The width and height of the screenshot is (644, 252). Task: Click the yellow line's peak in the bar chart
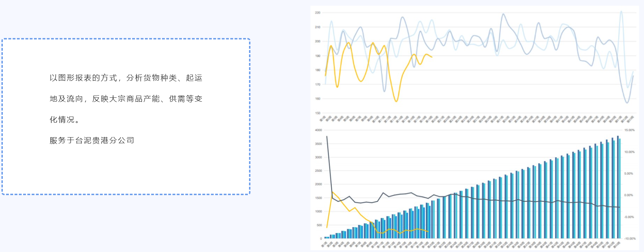332,192
